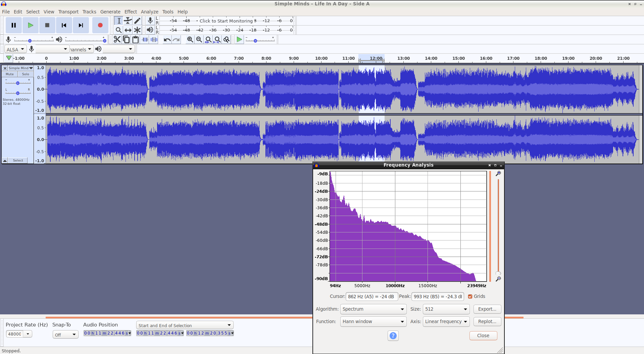644x354 pixels.
Task: Click zoom in icon in Frequency Analysis
Action: click(498, 174)
